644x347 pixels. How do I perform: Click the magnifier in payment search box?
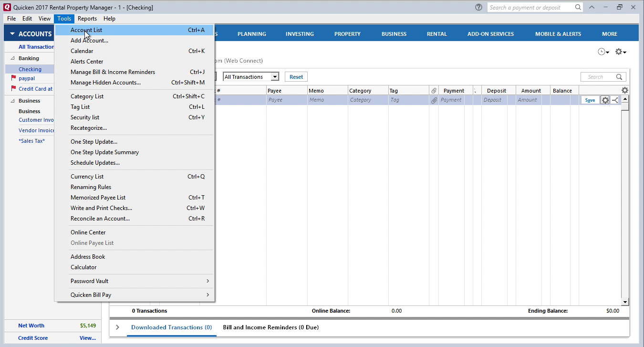578,7
